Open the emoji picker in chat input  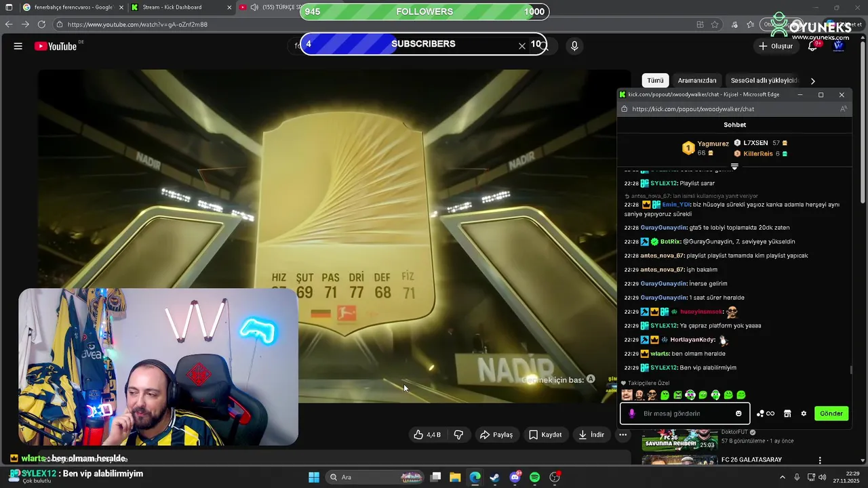pyautogui.click(x=738, y=413)
